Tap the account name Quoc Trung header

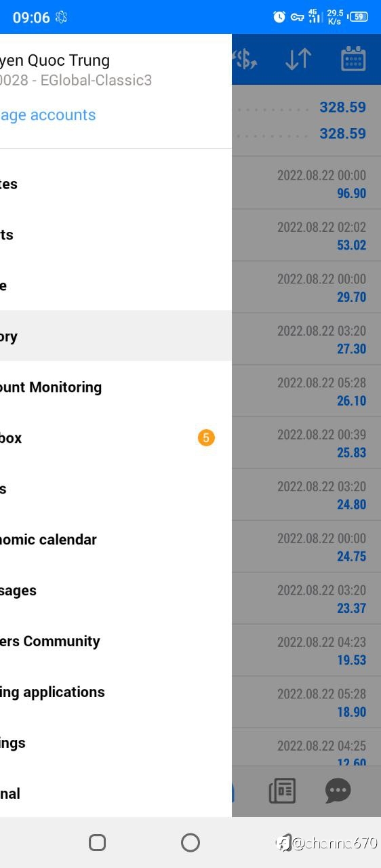(55, 60)
